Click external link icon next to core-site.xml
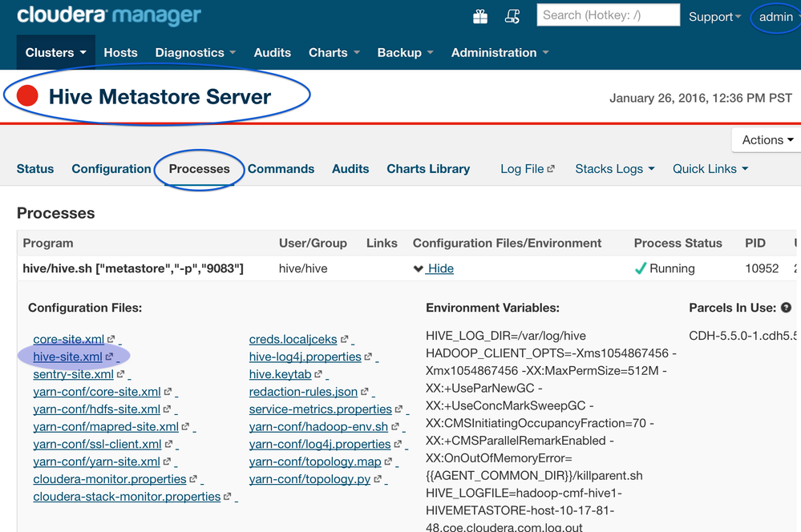This screenshot has width=801, height=532. (111, 340)
